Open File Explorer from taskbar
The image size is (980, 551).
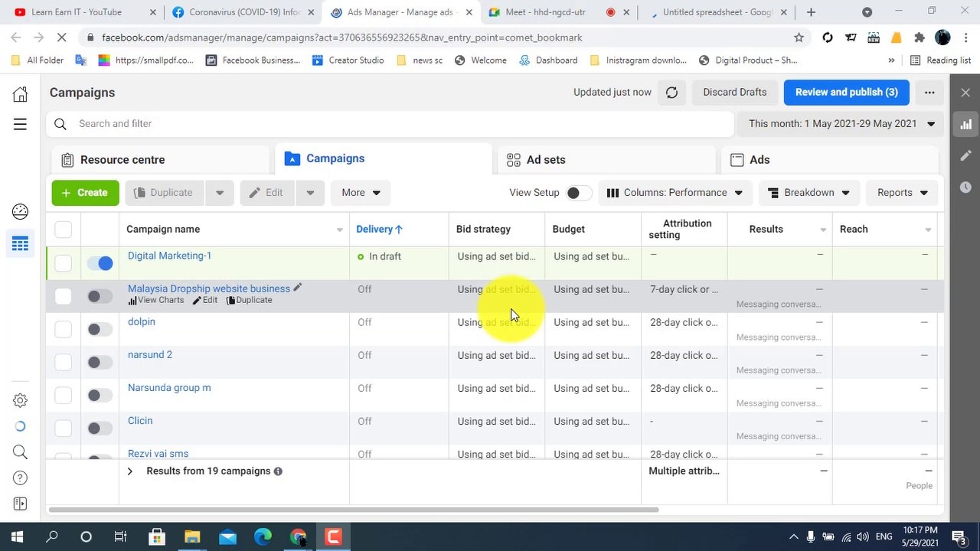click(x=192, y=537)
